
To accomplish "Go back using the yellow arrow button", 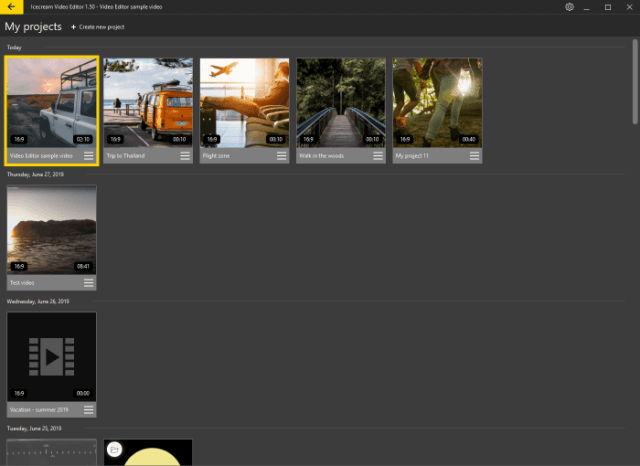I will pyautogui.click(x=11, y=7).
